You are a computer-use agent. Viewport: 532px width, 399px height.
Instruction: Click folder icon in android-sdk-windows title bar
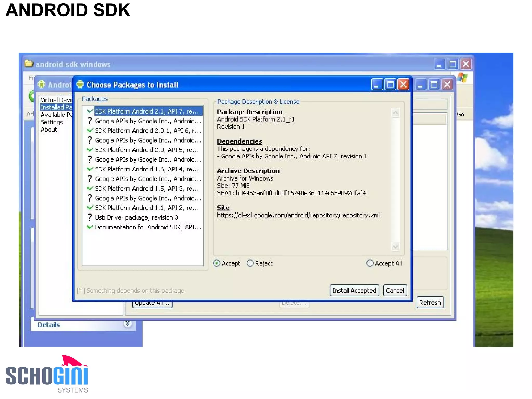(x=29, y=63)
